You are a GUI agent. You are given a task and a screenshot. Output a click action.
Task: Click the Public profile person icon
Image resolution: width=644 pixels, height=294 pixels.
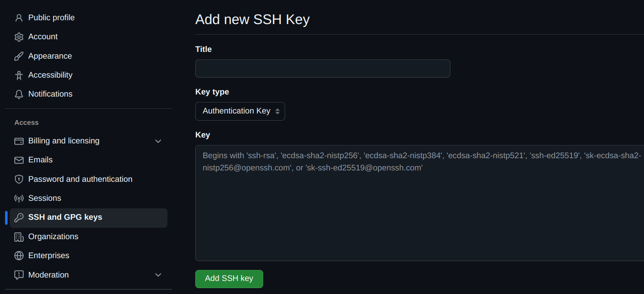(19, 18)
